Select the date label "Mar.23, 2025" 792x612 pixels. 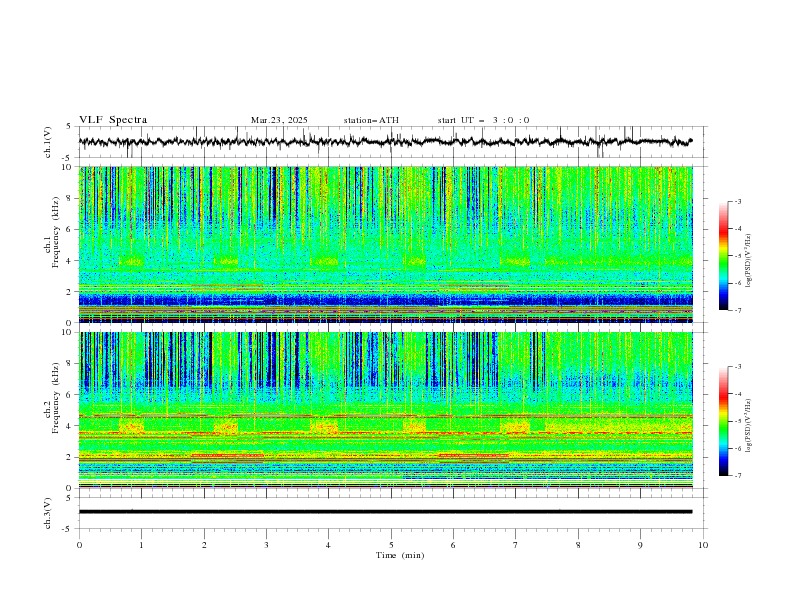point(279,120)
